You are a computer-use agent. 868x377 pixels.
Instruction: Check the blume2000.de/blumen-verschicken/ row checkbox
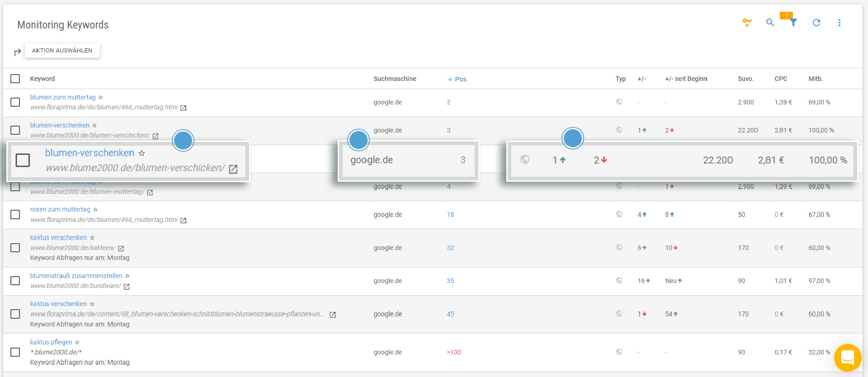pos(15,130)
